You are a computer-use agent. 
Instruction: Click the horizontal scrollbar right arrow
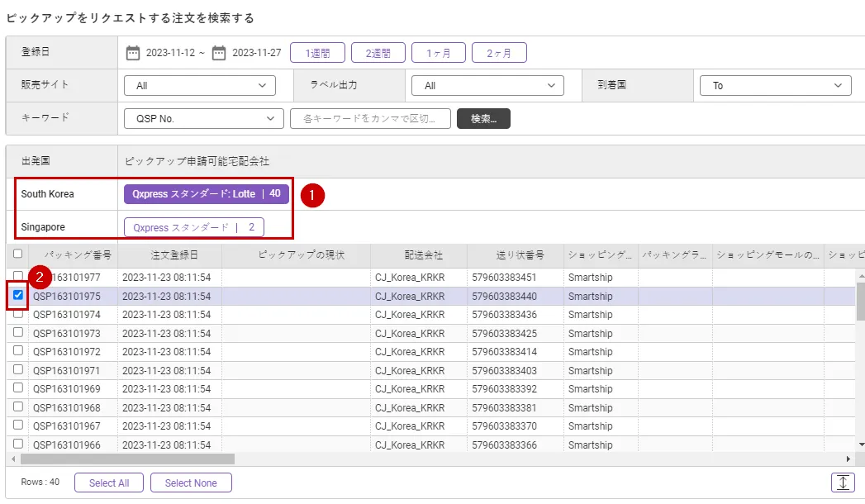click(848, 459)
